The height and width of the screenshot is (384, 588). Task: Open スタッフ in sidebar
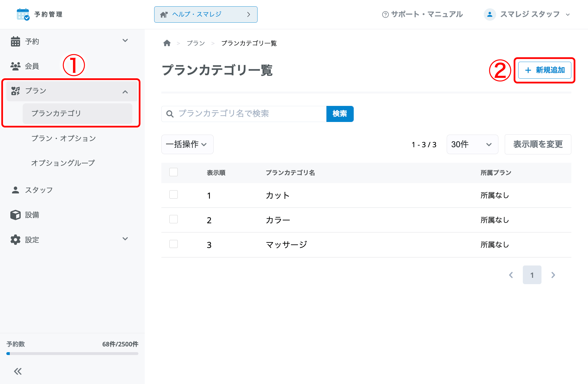[39, 190]
